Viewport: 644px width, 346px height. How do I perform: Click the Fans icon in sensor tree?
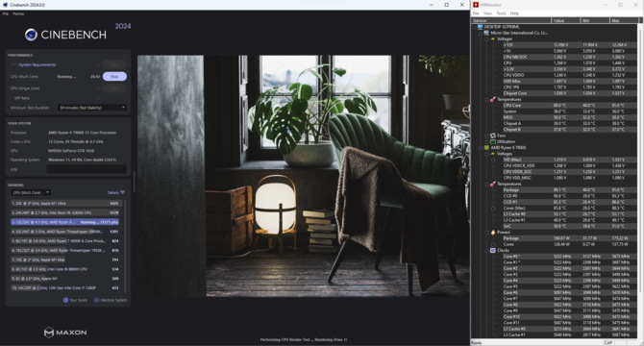pos(493,136)
